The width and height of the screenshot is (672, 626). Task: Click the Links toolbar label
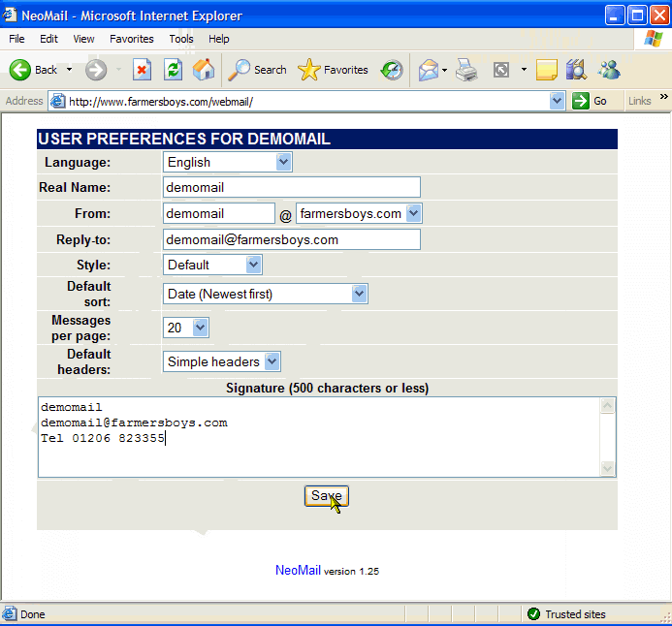click(639, 101)
